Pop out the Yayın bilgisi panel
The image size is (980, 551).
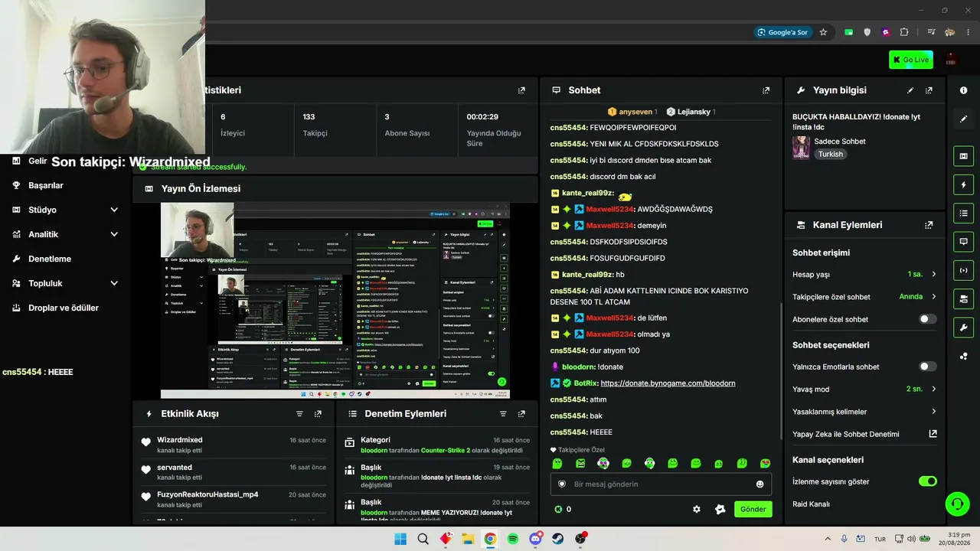click(929, 90)
